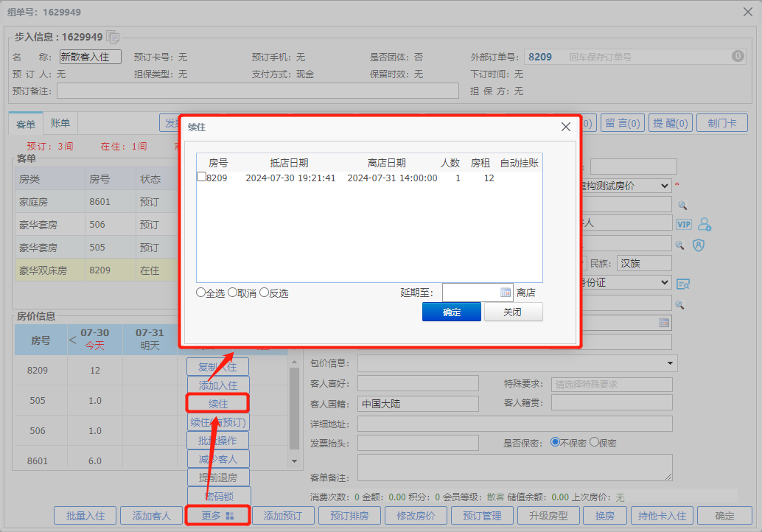Image resolution: width=762 pixels, height=532 pixels.
Task: Open the 包价信息 dropdown
Action: tap(670, 363)
